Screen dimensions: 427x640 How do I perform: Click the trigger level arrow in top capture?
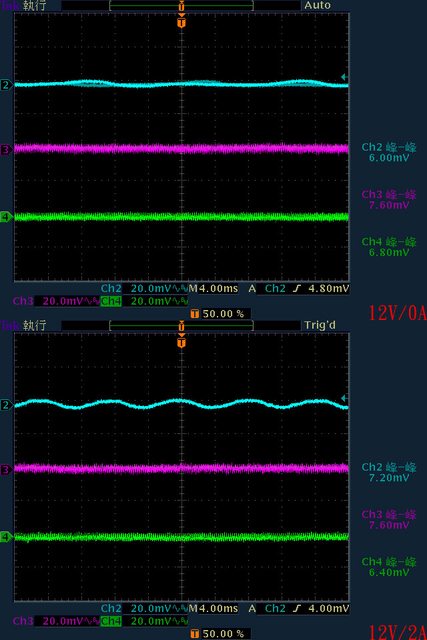(344, 77)
